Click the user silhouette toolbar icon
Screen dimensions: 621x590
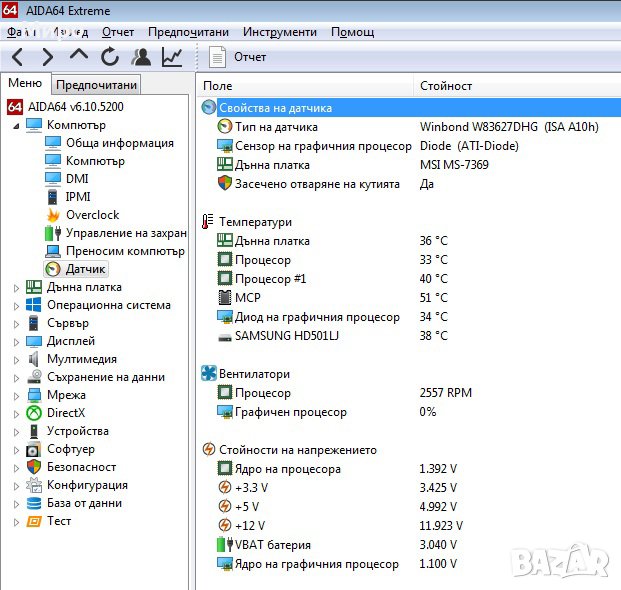click(x=142, y=57)
